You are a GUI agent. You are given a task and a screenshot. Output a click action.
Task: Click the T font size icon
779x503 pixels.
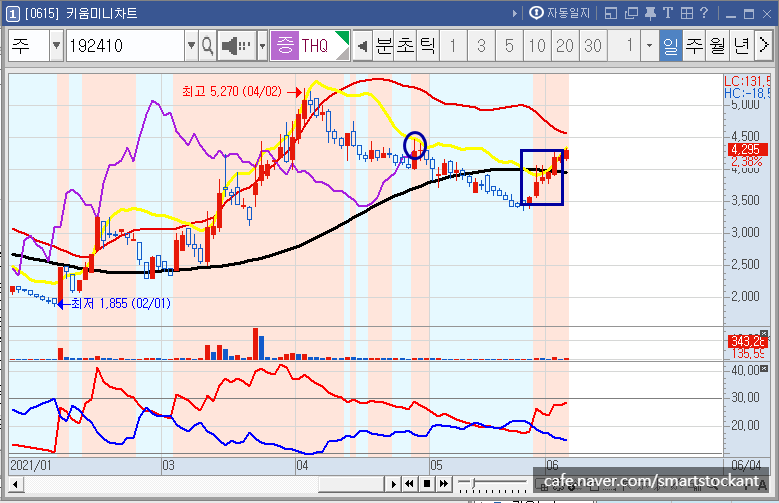coord(668,13)
